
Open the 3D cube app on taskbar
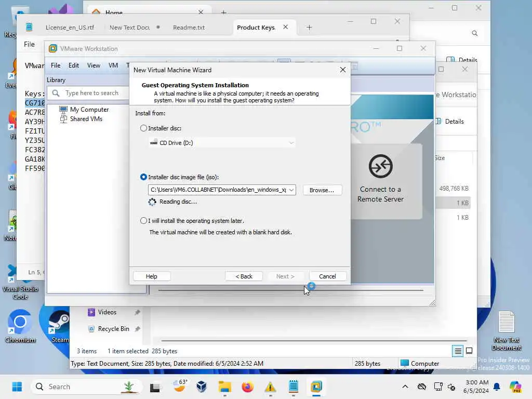click(202, 387)
